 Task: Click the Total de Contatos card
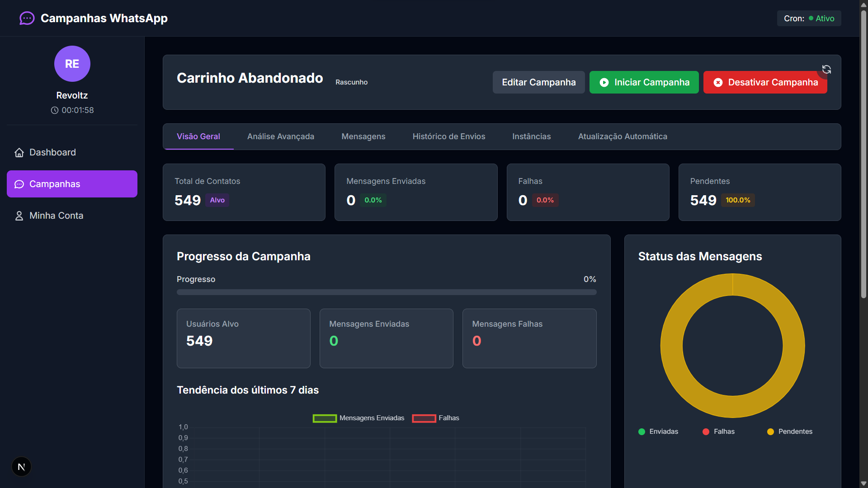coord(244,192)
